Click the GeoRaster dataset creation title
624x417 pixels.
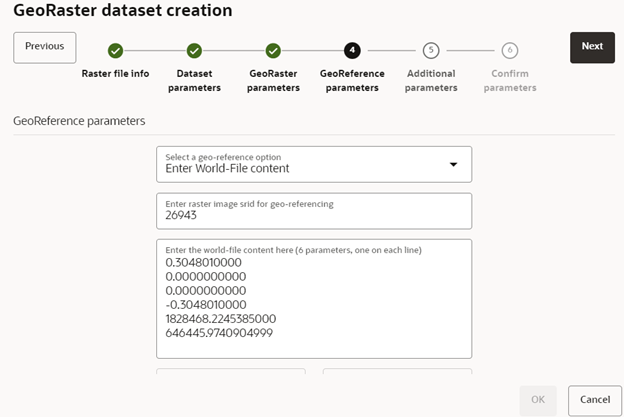tap(123, 10)
